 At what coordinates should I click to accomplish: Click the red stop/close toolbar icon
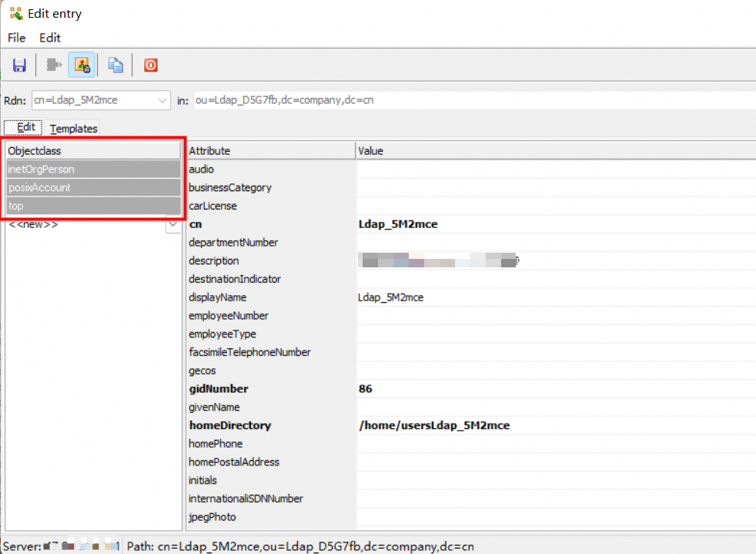(150, 65)
